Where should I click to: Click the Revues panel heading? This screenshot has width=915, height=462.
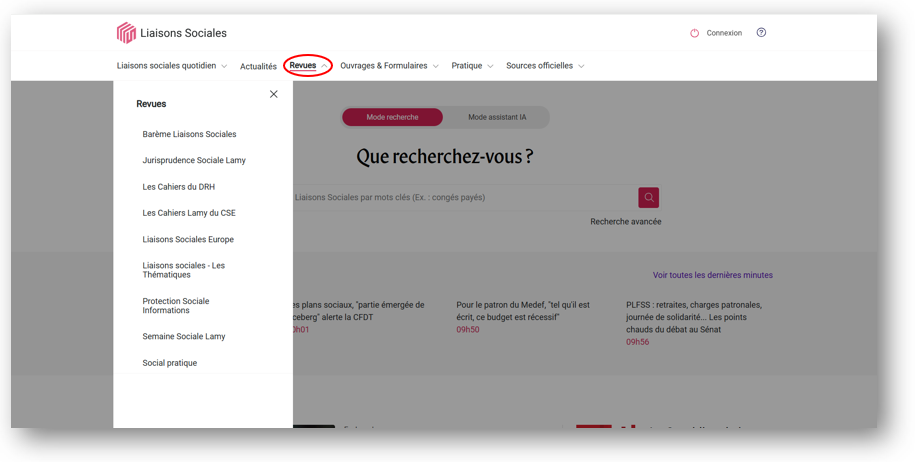[151, 104]
